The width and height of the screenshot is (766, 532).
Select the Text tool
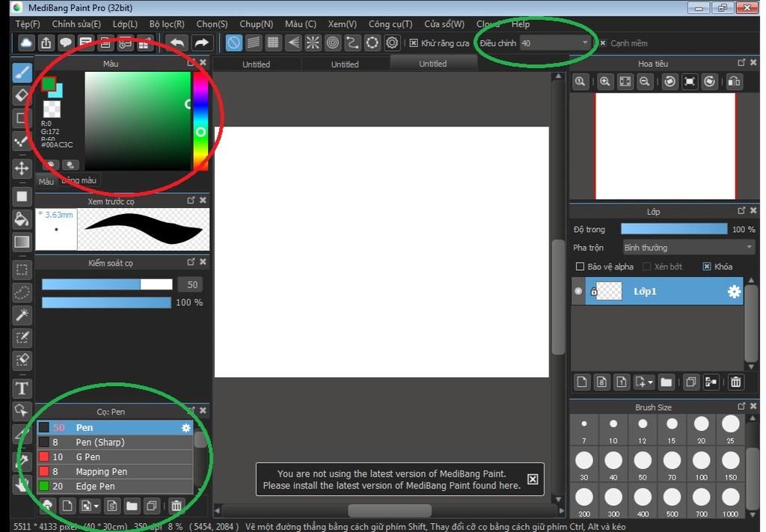coord(22,388)
